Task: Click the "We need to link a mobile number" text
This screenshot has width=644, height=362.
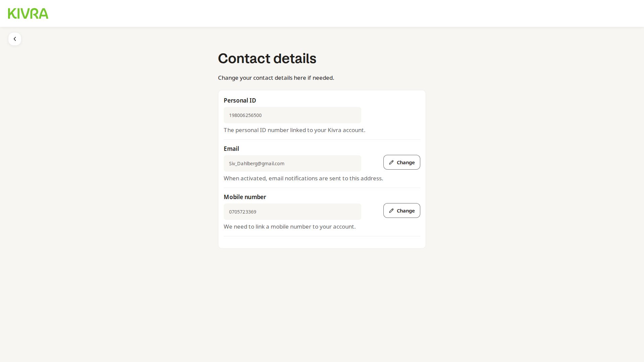Action: (x=289, y=227)
